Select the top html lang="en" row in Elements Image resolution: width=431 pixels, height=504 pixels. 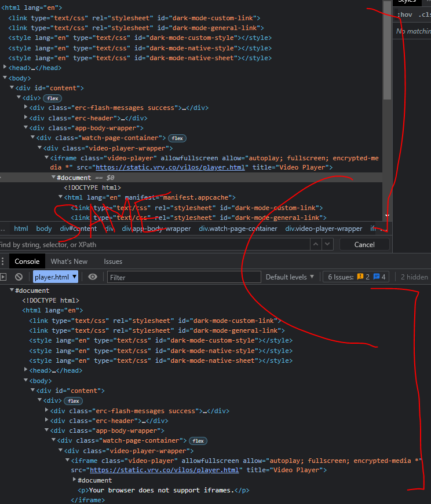(x=31, y=8)
